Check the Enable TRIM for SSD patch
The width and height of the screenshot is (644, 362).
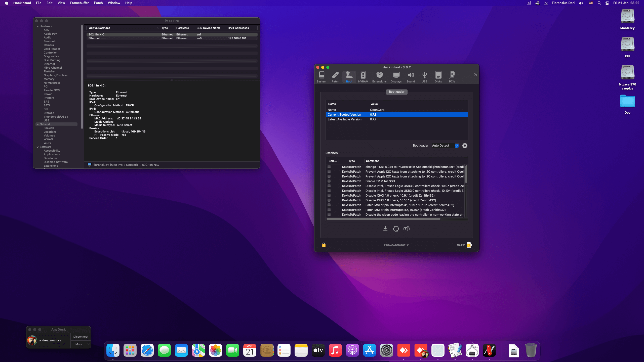tap(329, 181)
